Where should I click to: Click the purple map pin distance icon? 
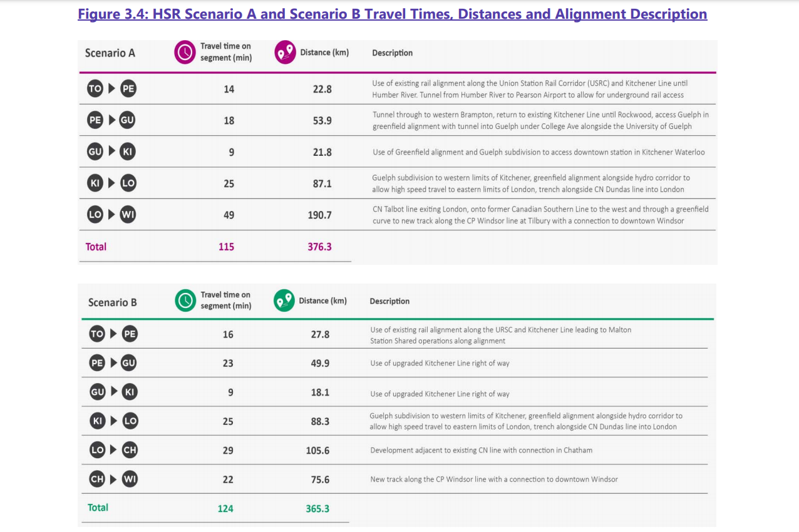(x=285, y=53)
